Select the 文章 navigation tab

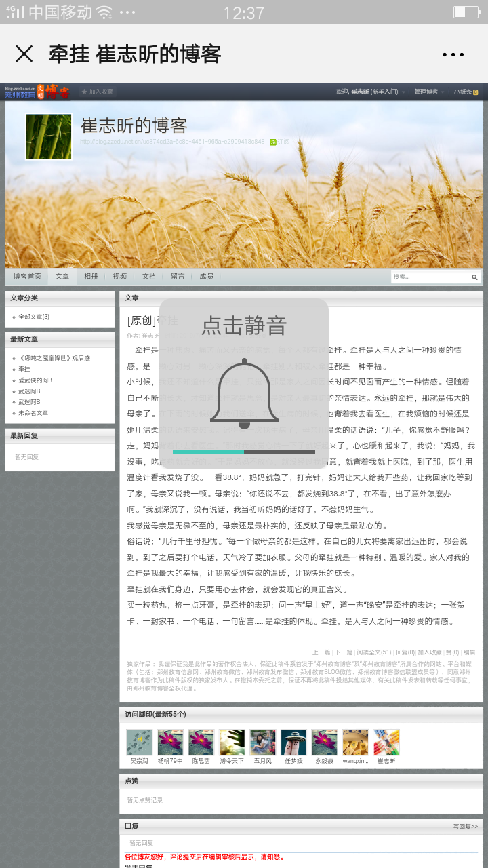pos(62,277)
